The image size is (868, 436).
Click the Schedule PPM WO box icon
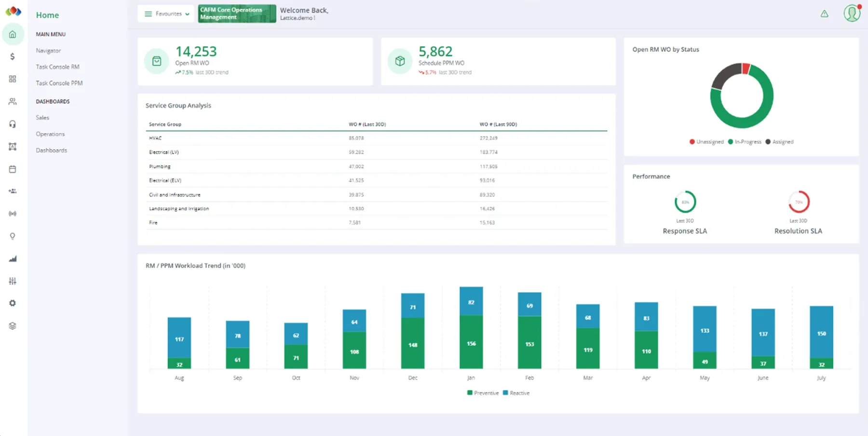click(400, 61)
